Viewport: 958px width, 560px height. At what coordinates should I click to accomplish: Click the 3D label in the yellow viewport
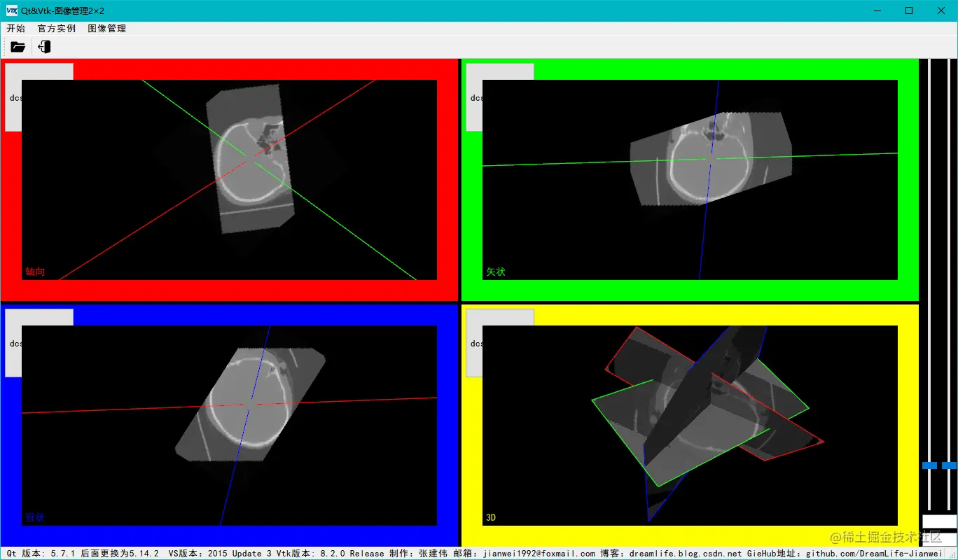coord(491,517)
